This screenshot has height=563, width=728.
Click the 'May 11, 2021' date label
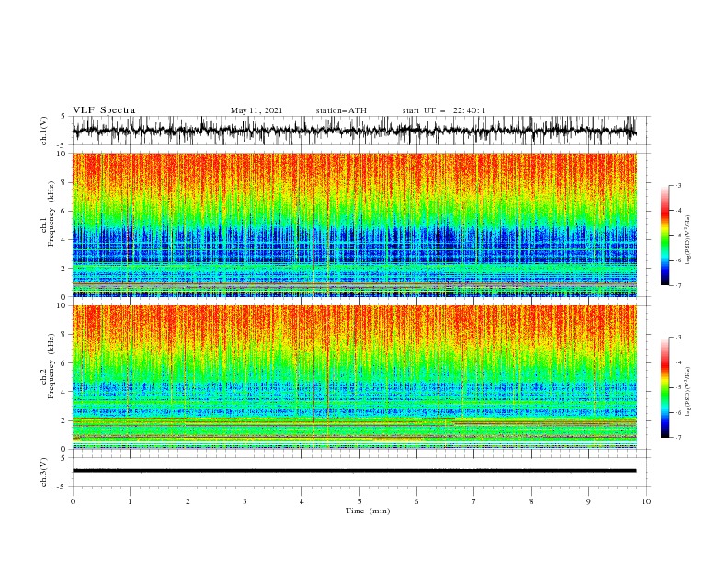(x=256, y=110)
